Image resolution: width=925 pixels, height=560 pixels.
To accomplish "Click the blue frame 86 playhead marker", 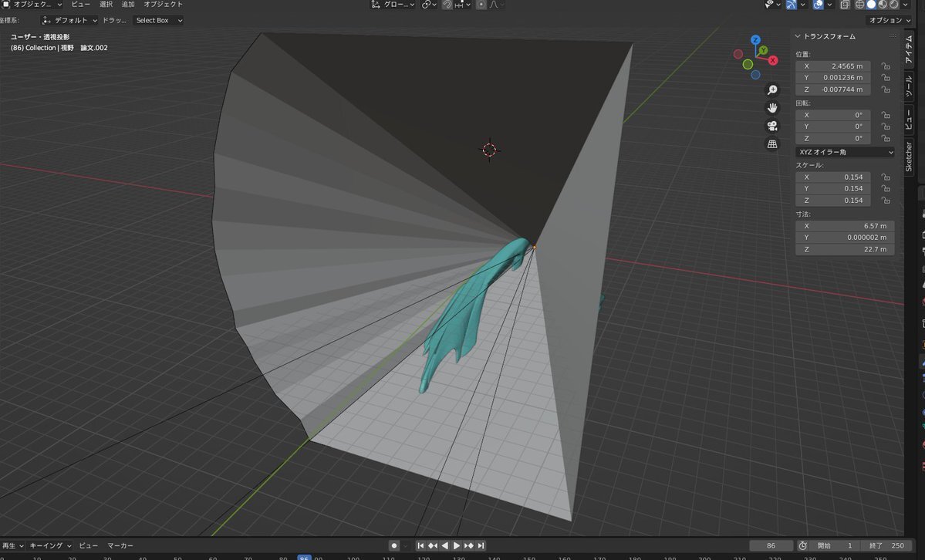I will click(x=304, y=557).
